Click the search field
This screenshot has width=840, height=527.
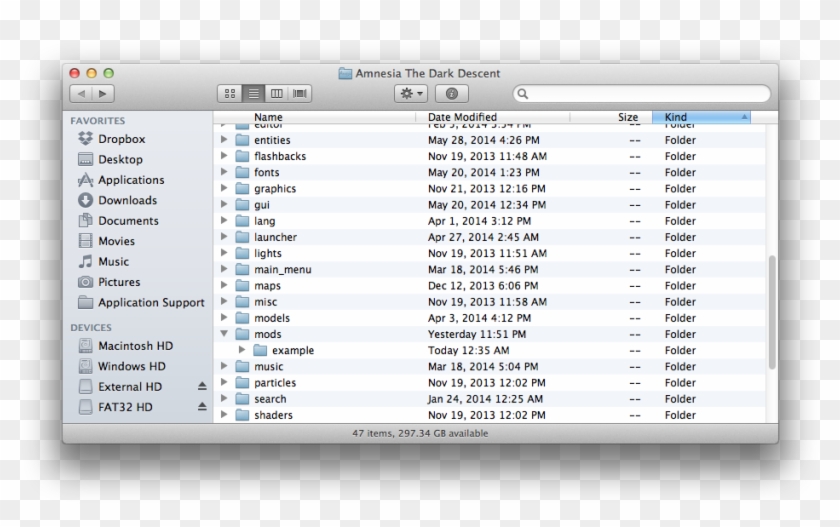pyautogui.click(x=642, y=94)
